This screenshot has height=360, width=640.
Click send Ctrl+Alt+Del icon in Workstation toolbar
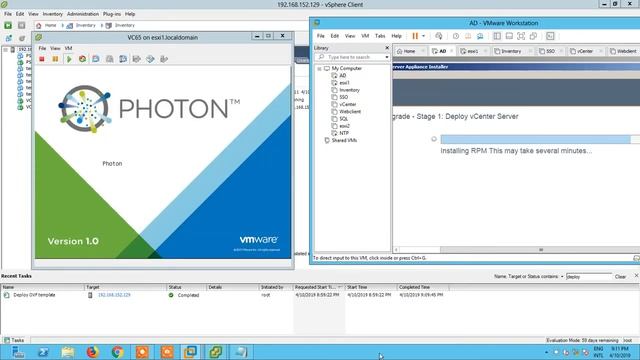(x=439, y=36)
